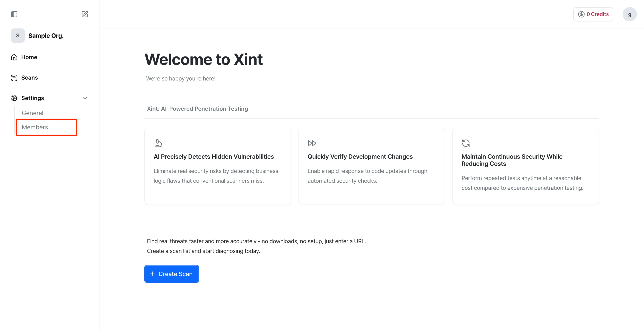644x331 pixels.
Task: Click the fast-forward verify changes icon
Action: coord(312,143)
